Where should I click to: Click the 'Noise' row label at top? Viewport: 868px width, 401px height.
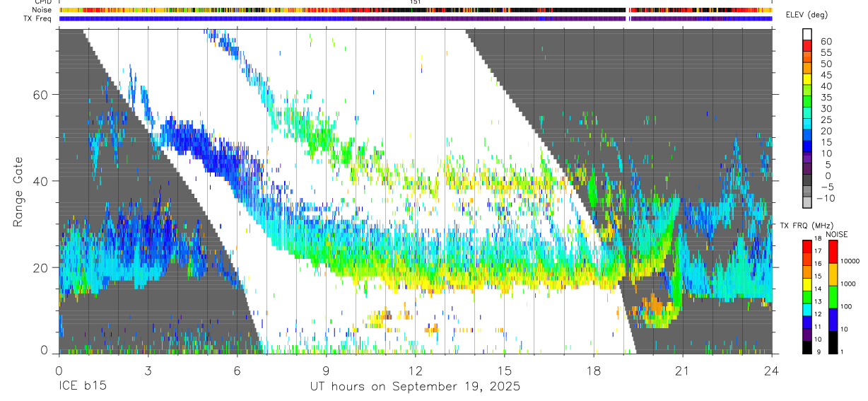click(42, 10)
